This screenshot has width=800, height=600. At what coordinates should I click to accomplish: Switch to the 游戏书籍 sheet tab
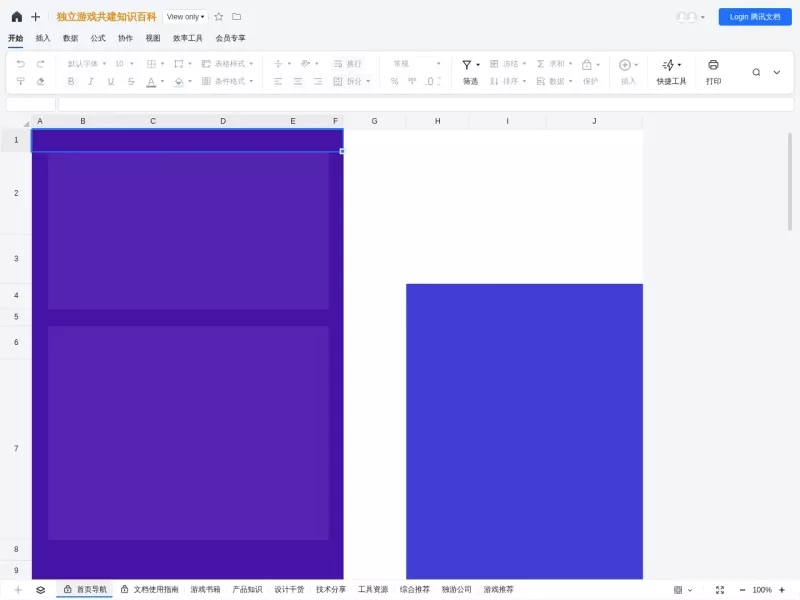[205, 590]
